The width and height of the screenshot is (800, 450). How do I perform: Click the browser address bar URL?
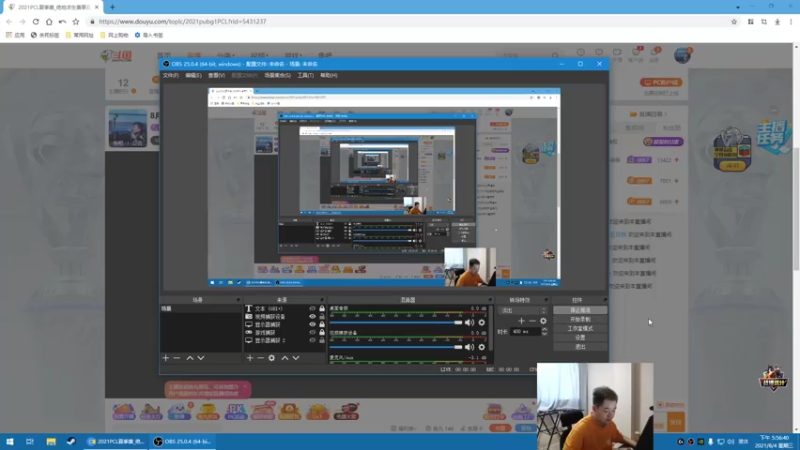pyautogui.click(x=182, y=21)
